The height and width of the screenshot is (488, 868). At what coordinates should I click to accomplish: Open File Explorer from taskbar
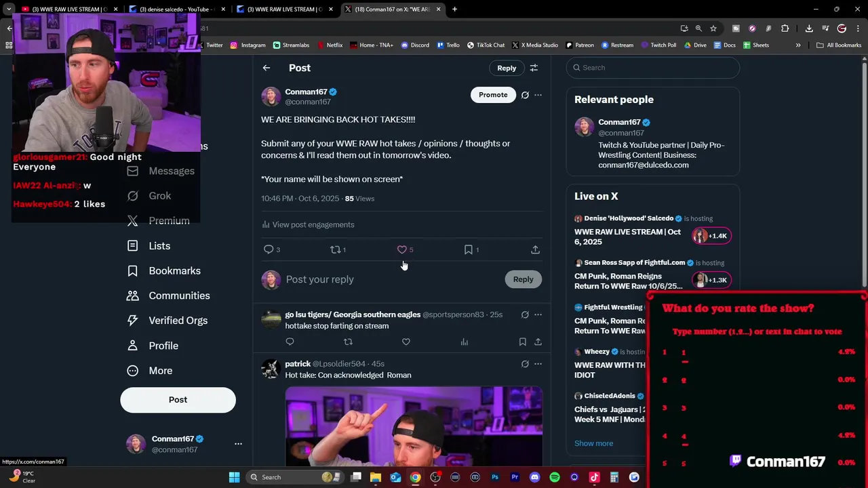click(376, 477)
